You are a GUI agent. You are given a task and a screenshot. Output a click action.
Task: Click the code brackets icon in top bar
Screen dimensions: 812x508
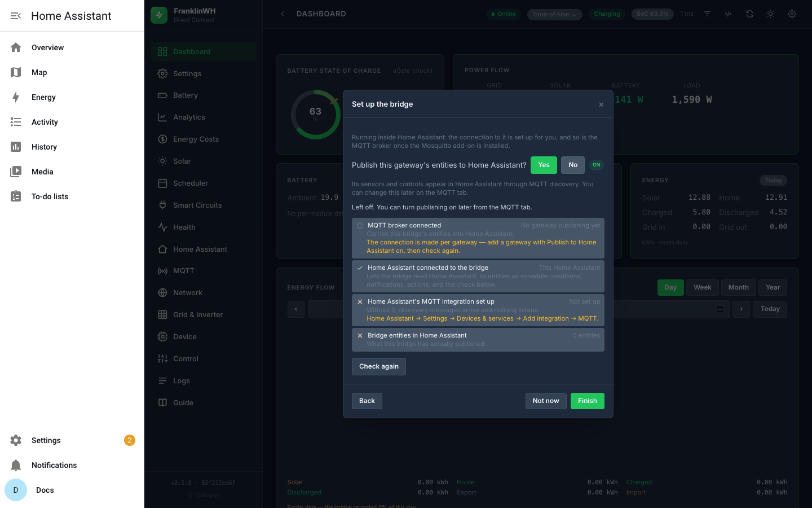728,14
